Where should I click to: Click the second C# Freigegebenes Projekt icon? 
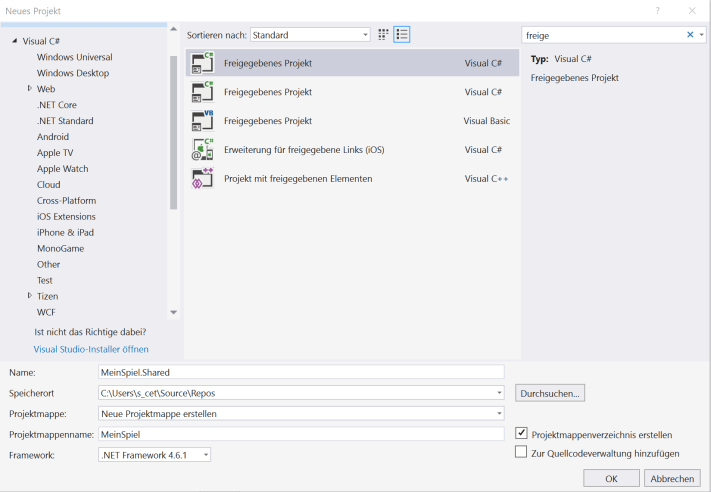[202, 92]
